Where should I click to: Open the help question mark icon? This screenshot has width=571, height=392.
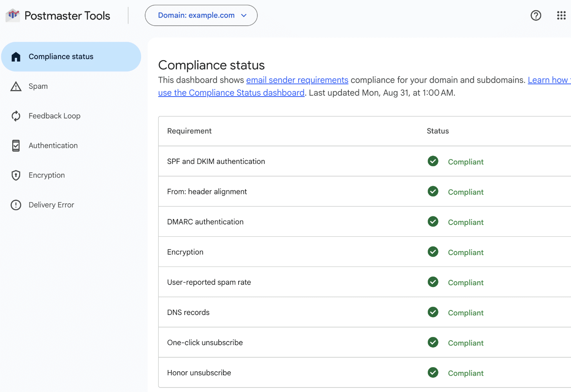[536, 15]
